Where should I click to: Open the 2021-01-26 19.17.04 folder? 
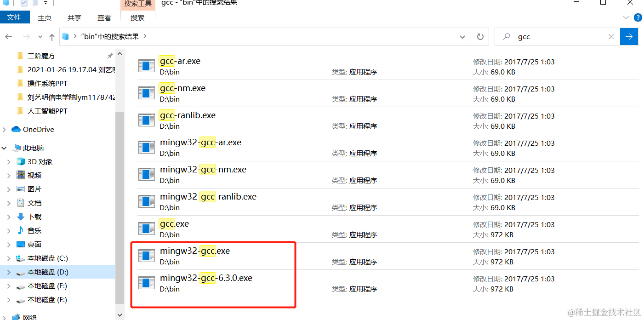(x=71, y=69)
